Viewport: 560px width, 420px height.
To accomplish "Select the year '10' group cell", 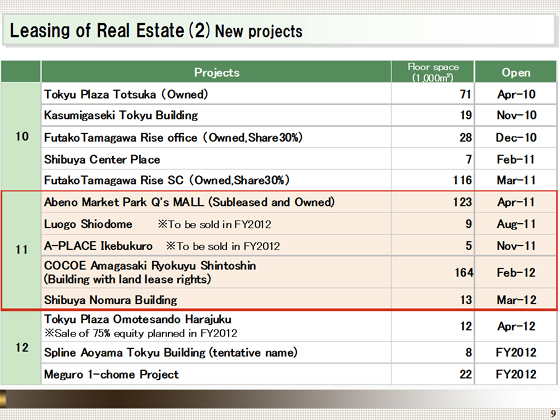I will 21,136.
